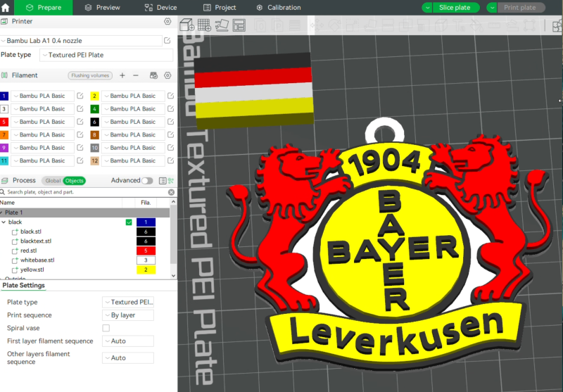Viewport: 563px width, 392px height.
Task: Open the Calibration tab
Action: pos(279,8)
